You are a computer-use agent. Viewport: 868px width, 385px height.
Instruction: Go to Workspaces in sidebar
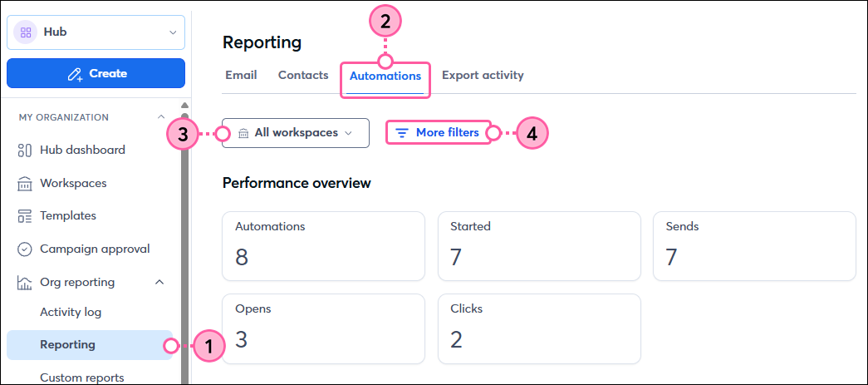click(x=73, y=184)
